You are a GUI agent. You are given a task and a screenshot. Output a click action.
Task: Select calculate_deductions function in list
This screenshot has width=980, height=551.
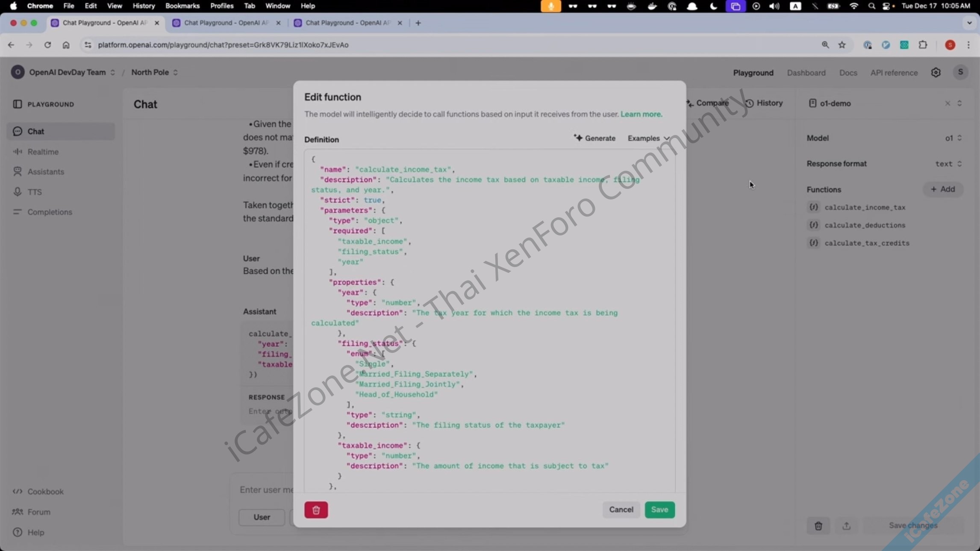[865, 225]
